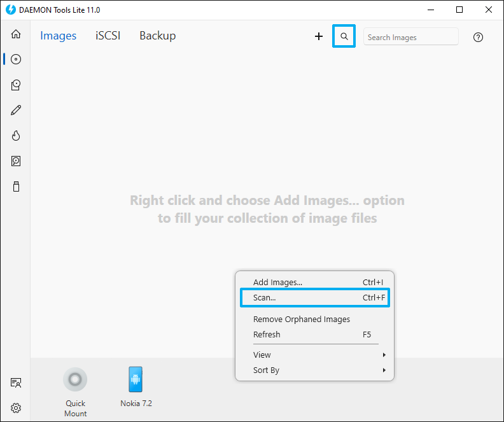Expand the Sort By submenu

314,370
